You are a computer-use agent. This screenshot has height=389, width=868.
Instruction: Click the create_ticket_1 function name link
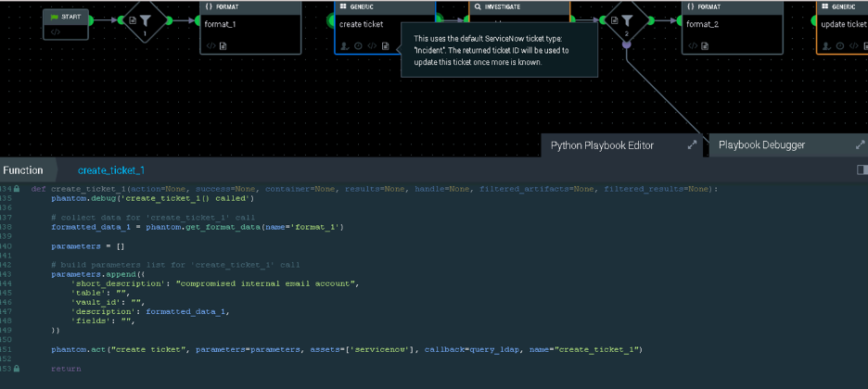110,170
